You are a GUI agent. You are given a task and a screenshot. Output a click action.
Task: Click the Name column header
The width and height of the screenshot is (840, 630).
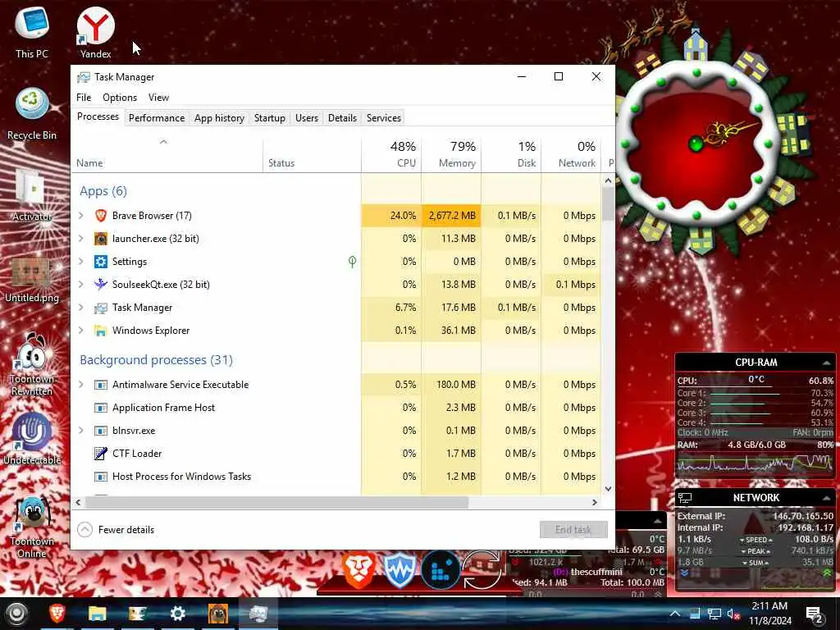(x=167, y=155)
